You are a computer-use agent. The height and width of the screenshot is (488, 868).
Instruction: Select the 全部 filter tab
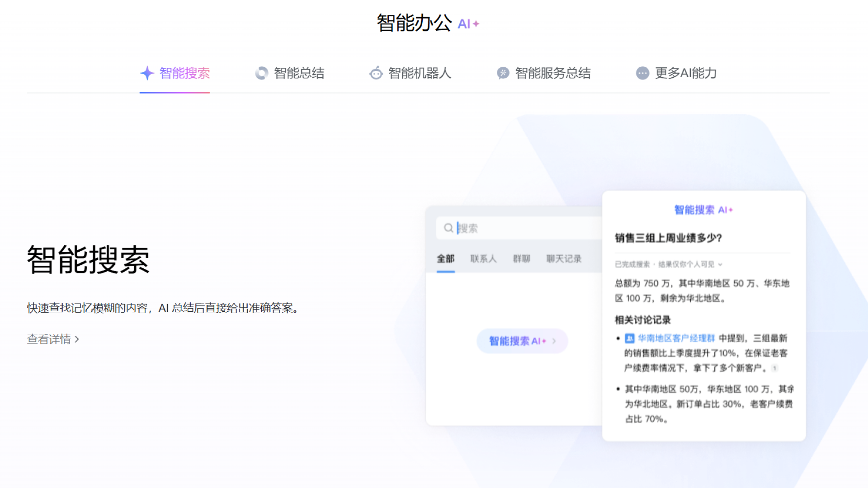tap(446, 258)
